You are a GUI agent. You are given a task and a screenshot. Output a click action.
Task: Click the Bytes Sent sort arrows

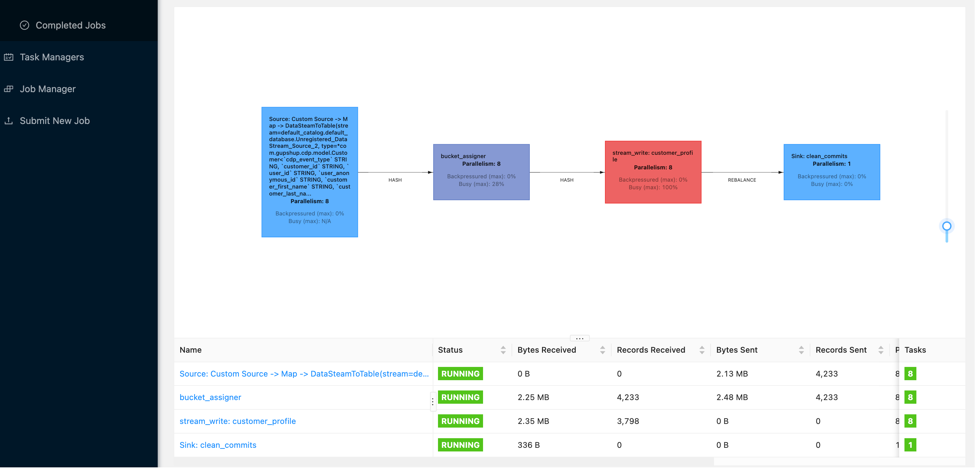click(x=801, y=350)
